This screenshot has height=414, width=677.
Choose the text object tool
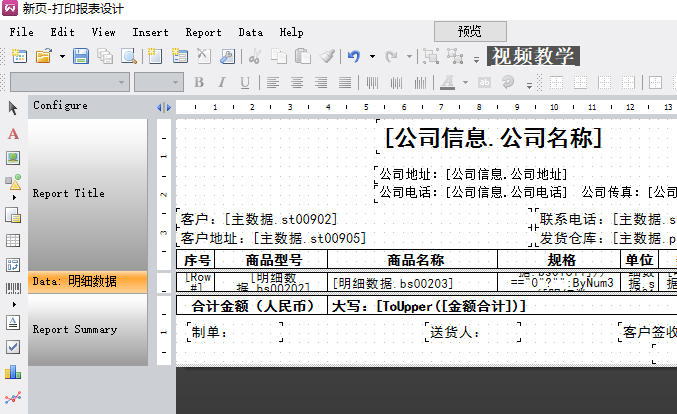[x=13, y=133]
